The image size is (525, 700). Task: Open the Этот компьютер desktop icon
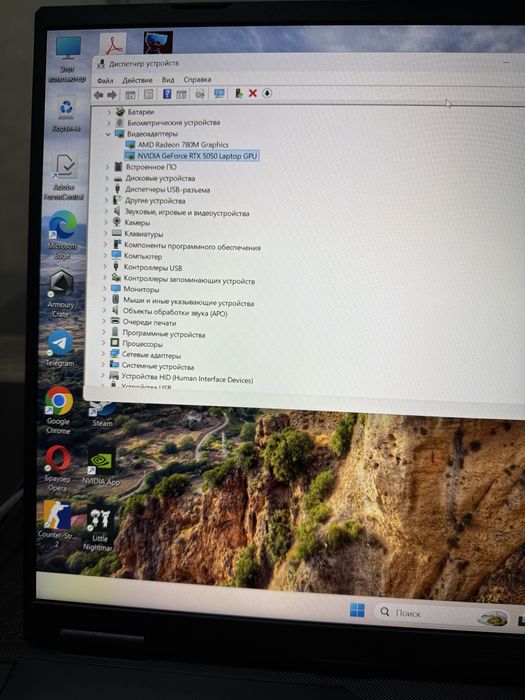coord(68,59)
